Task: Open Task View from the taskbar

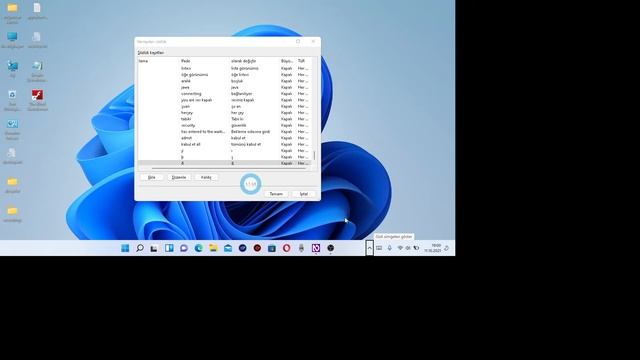Action: coord(154,248)
